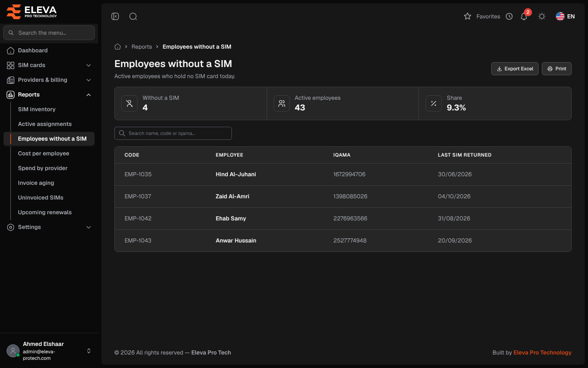
Task: Click the Dashboard home icon in sidebar
Action: [x=11, y=51]
